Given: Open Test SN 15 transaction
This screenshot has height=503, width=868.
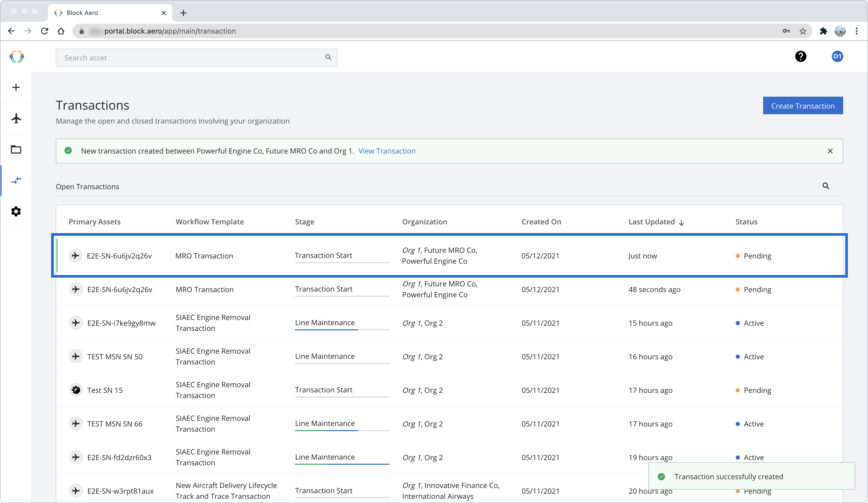Looking at the screenshot, I should 449,390.
